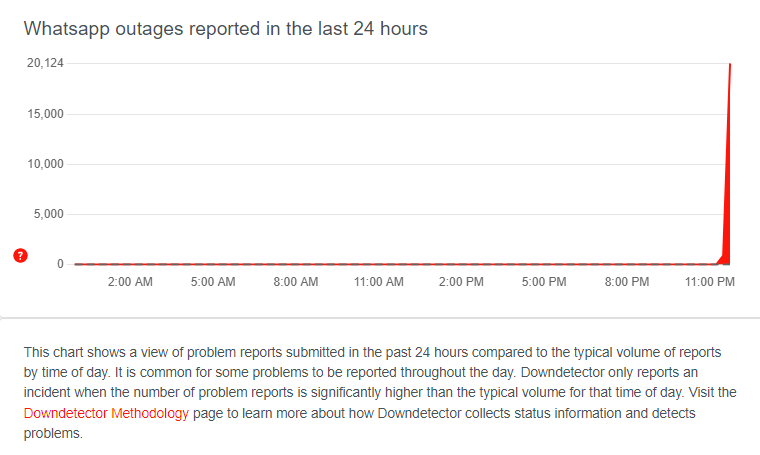Click the 0 baseline y-axis label
The image size is (760, 455).
[60, 264]
